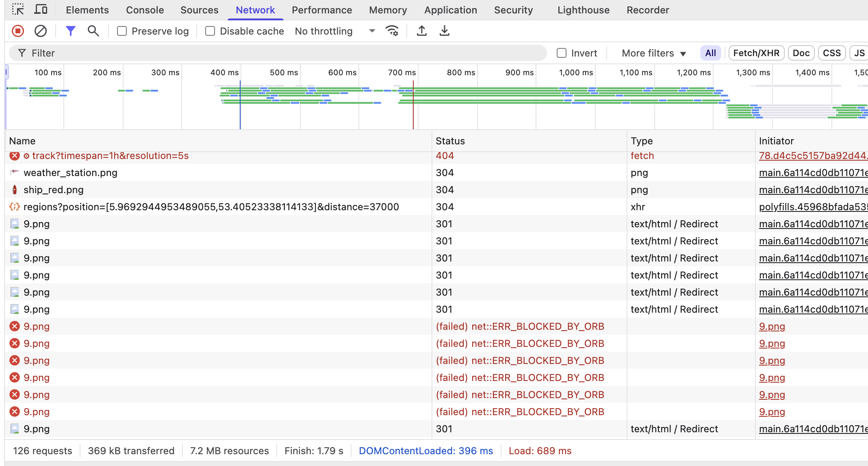
Task: Tick the Invert filter checkbox
Action: [x=562, y=53]
